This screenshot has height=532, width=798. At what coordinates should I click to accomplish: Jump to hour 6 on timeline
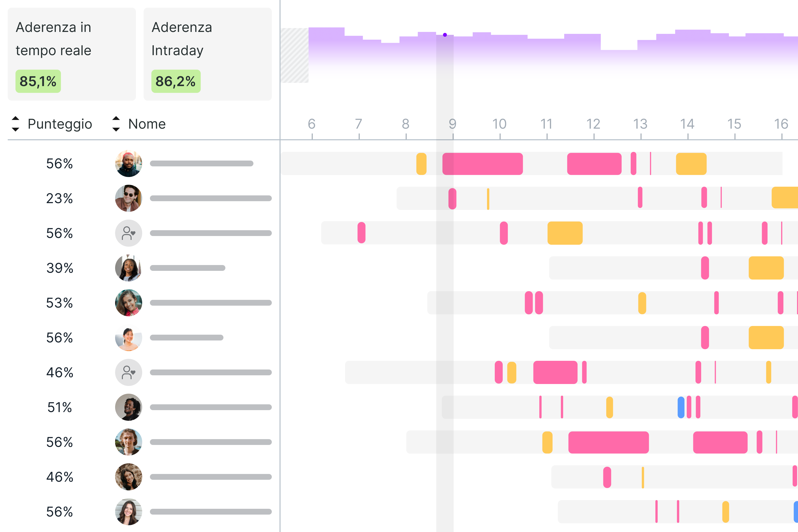tap(311, 124)
